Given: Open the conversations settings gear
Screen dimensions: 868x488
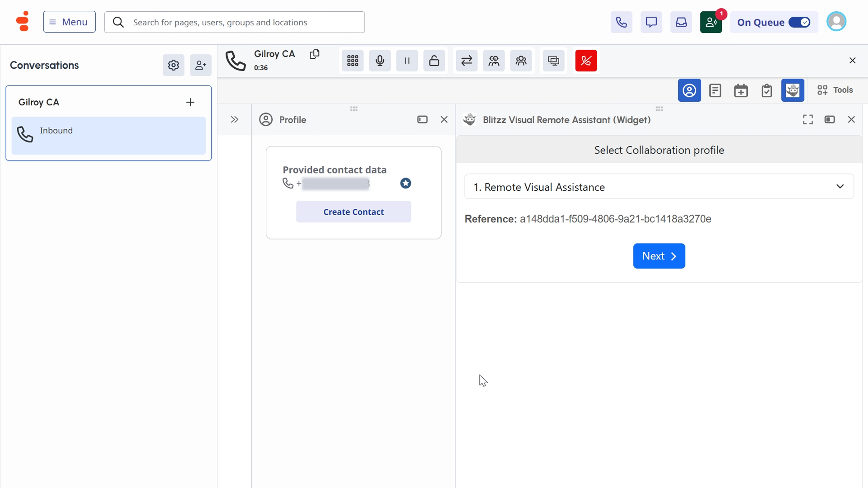Looking at the screenshot, I should [173, 66].
